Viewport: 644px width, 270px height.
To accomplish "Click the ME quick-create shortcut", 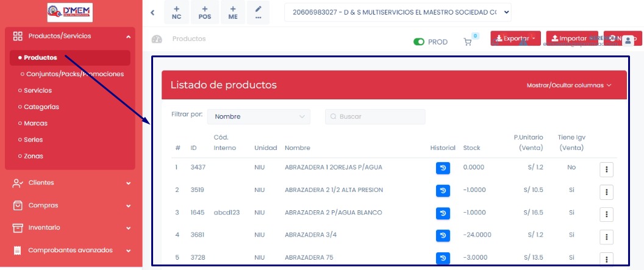I will pos(233,12).
